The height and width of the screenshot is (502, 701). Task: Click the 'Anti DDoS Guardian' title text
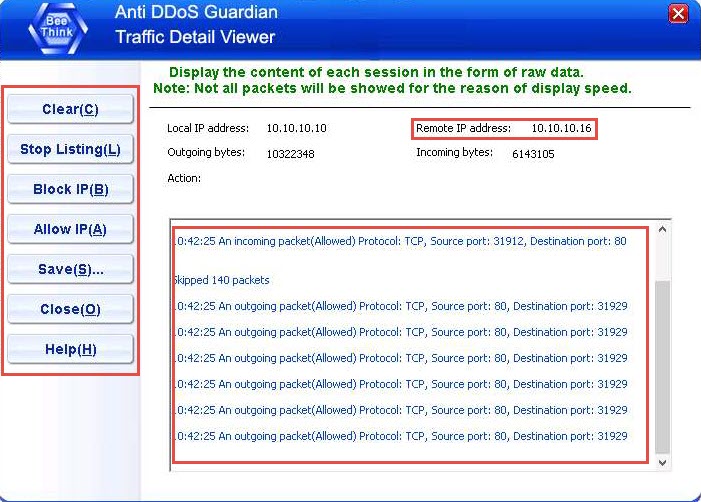196,12
